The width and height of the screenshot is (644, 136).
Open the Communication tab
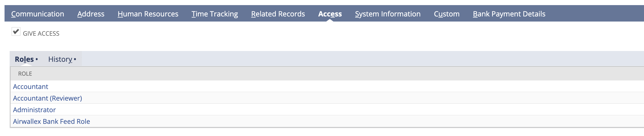click(37, 14)
